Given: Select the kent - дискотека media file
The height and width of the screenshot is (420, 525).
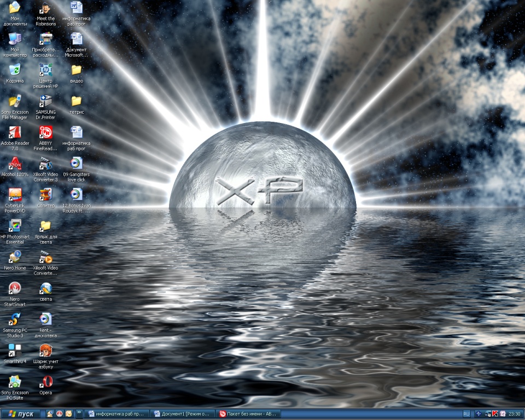Looking at the screenshot, I should (46, 325).
